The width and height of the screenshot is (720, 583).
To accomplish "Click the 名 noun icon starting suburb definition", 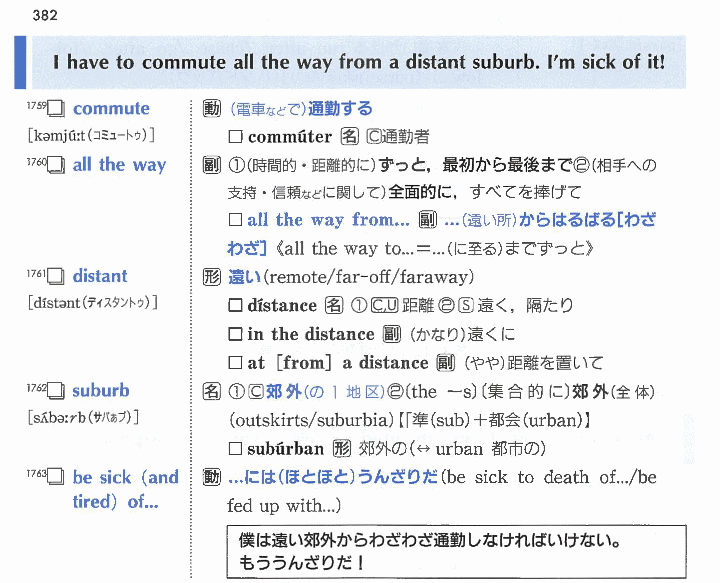I will pyautogui.click(x=211, y=391).
